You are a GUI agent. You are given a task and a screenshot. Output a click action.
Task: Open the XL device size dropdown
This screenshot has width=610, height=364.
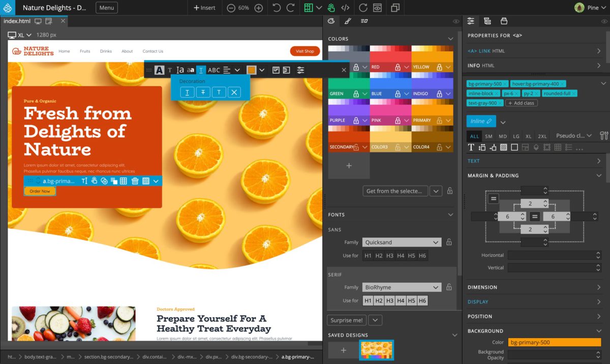click(x=20, y=35)
